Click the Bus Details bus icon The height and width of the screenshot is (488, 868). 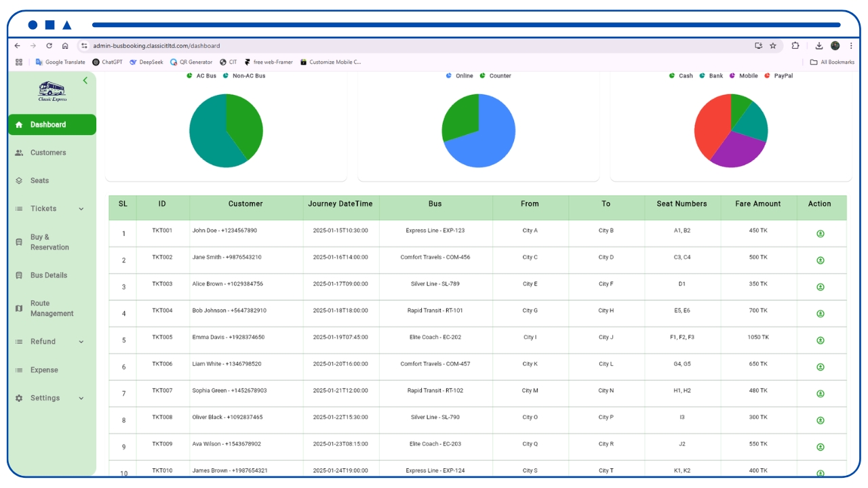click(x=19, y=276)
